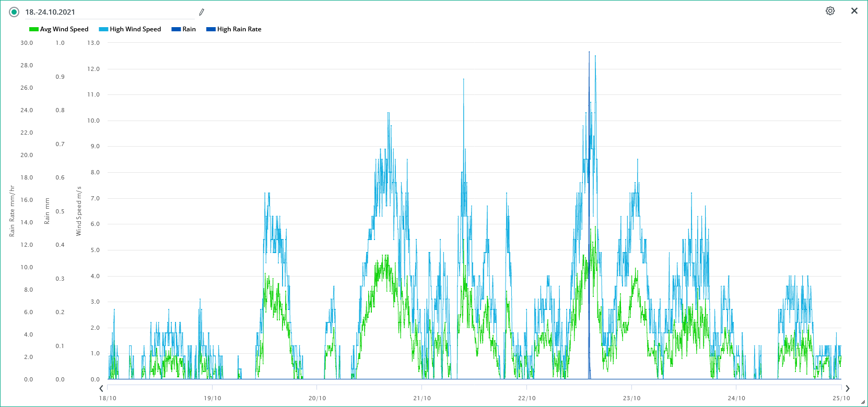Open chart settings gear icon
868x407 pixels.
click(830, 11)
